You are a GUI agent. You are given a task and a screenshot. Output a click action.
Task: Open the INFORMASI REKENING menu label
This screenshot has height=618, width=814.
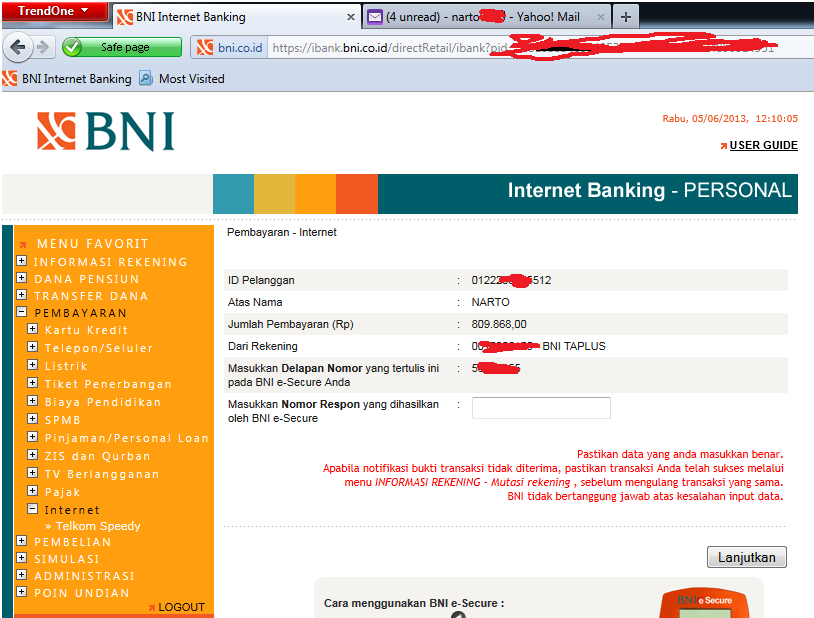(111, 262)
